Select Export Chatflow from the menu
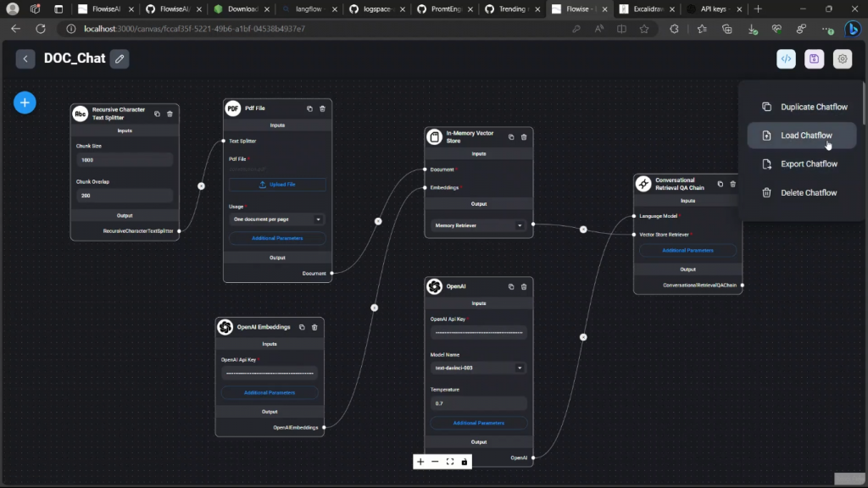The image size is (868, 488). tap(802, 164)
